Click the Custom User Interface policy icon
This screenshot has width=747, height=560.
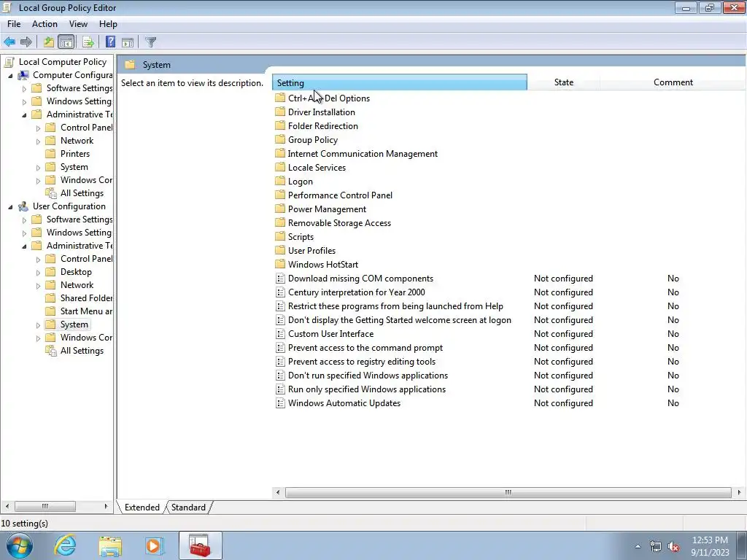[x=280, y=334]
